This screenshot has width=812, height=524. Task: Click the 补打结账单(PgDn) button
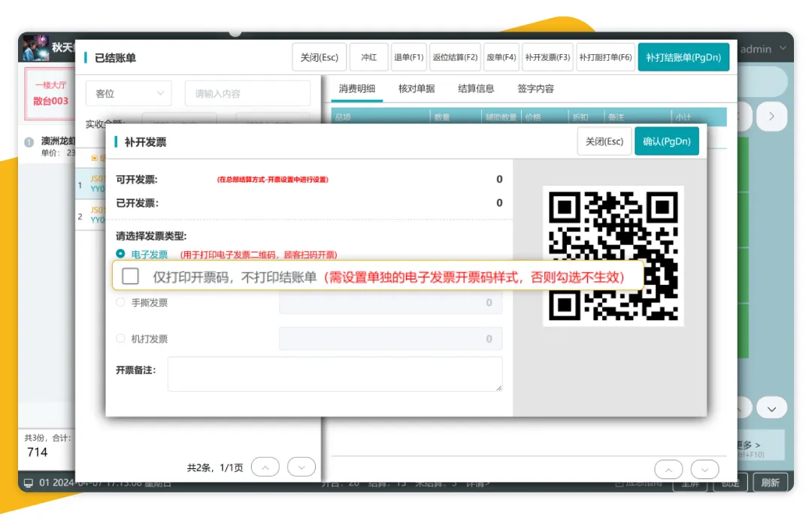click(683, 57)
